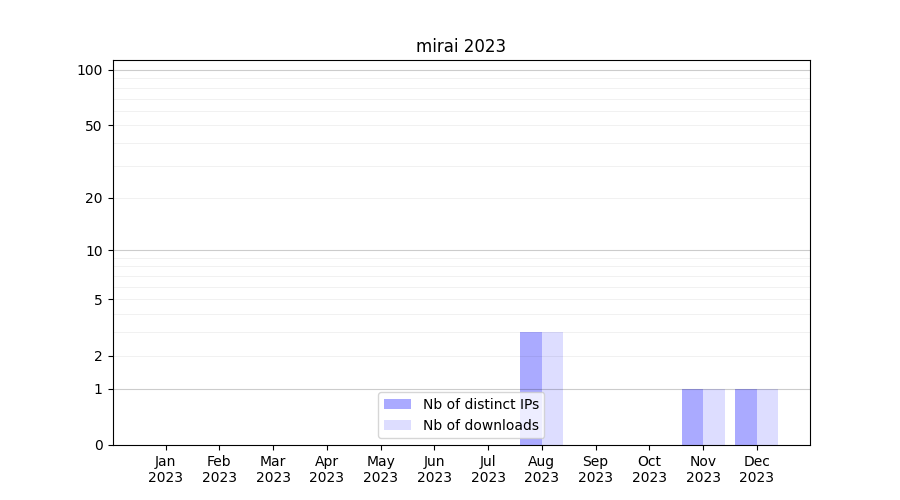Click the 'Jan 2023' x-axis label

pos(165,469)
